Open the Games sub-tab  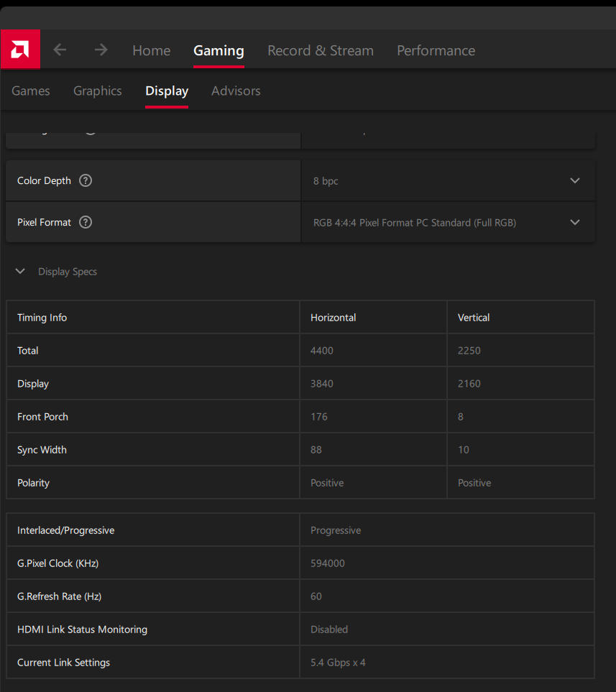click(x=31, y=91)
